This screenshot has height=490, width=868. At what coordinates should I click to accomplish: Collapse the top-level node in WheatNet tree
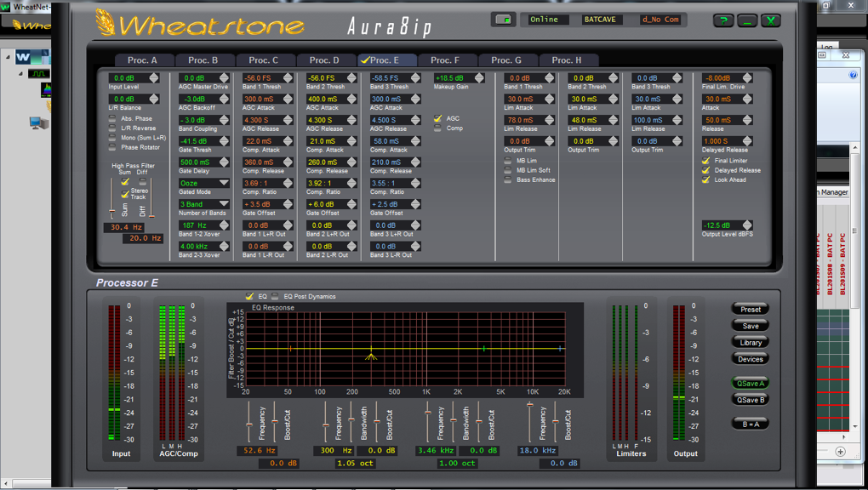pyautogui.click(x=9, y=57)
